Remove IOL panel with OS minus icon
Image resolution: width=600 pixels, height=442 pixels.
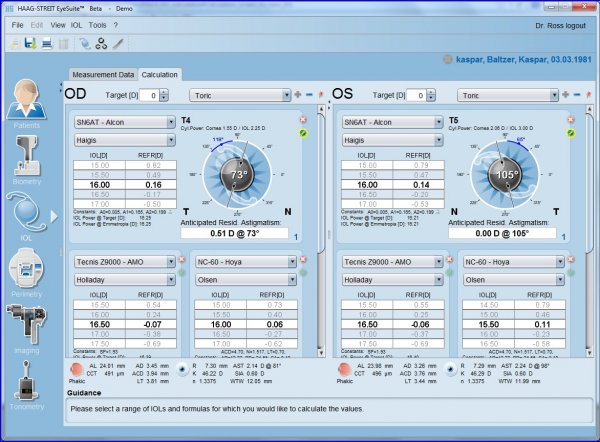point(577,94)
